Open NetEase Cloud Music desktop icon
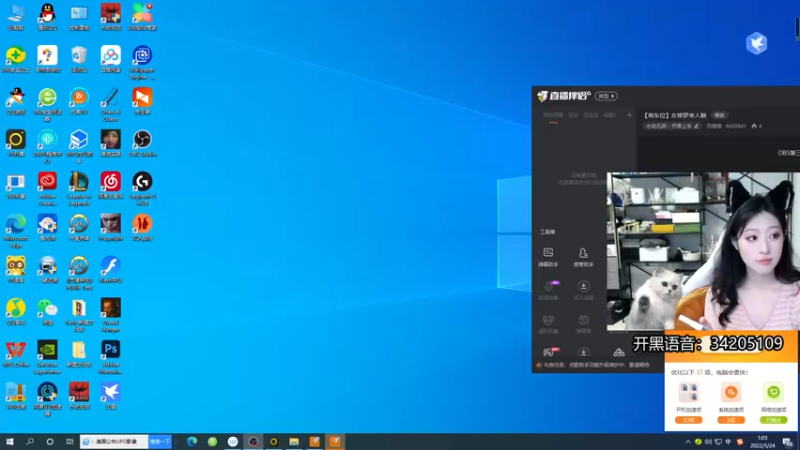Viewport: 800px width, 450px height. [111, 185]
